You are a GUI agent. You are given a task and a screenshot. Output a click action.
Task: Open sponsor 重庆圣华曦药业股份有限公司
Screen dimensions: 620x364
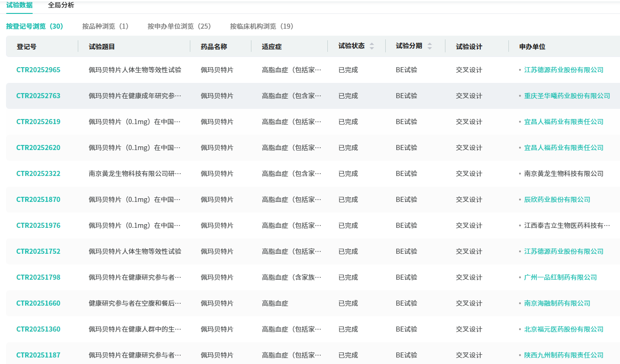click(567, 96)
